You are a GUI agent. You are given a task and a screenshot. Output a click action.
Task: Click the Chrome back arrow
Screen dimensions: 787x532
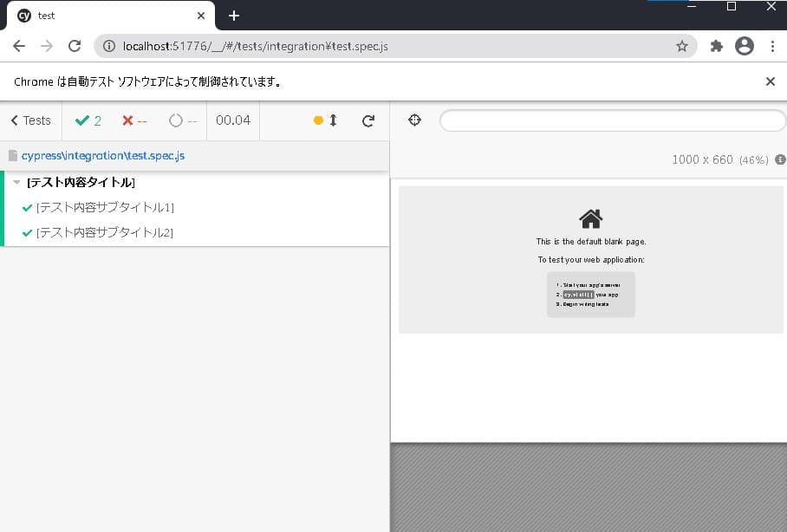(x=19, y=46)
